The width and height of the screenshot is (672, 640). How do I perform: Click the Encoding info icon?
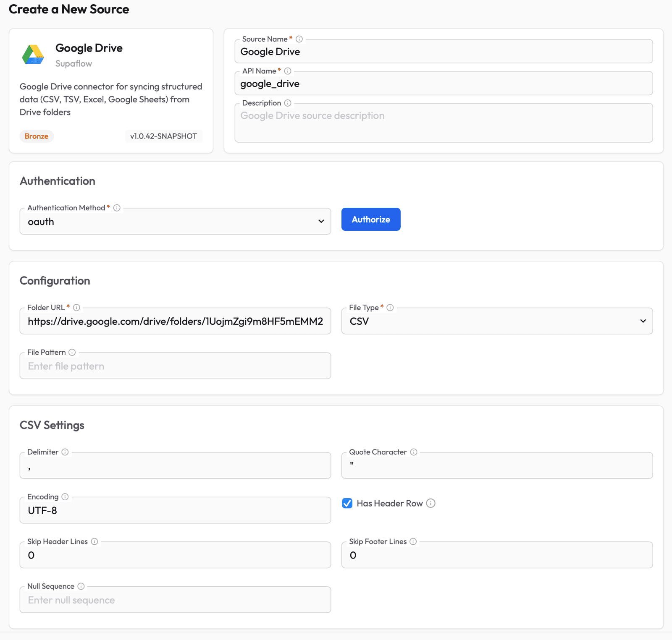pos(65,496)
